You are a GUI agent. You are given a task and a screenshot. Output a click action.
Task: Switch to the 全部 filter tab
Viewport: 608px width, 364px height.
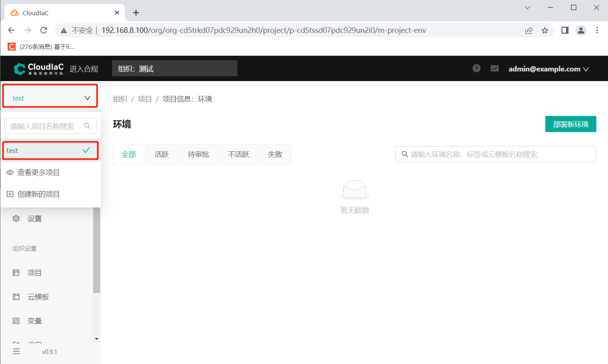click(128, 154)
